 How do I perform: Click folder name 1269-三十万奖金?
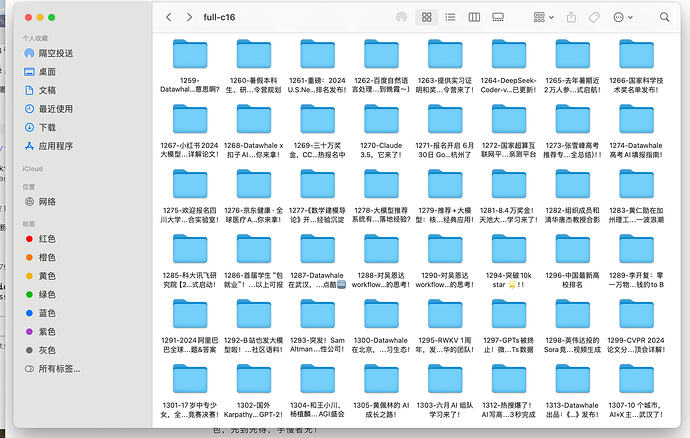coord(317,150)
